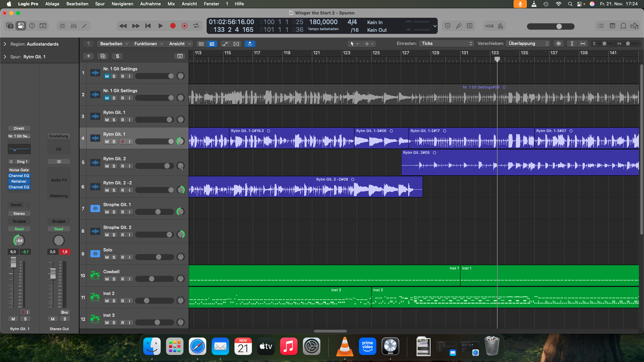
Task: Open the Einrasten Ticks dropdown
Action: [447, 44]
